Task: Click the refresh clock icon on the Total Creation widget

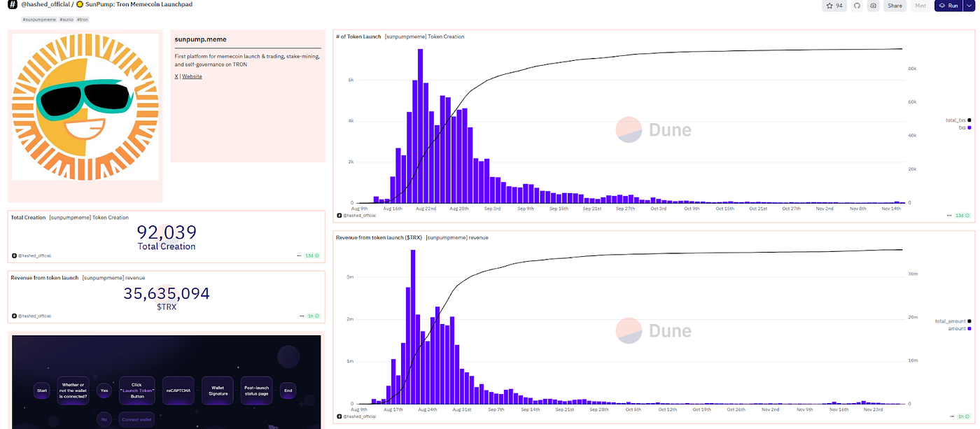Action: 318,254
